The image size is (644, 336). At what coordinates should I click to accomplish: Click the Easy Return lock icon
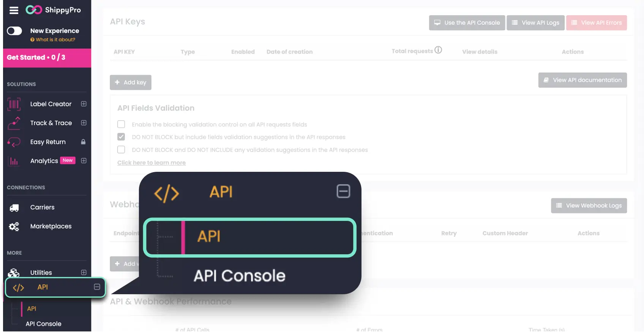click(83, 142)
